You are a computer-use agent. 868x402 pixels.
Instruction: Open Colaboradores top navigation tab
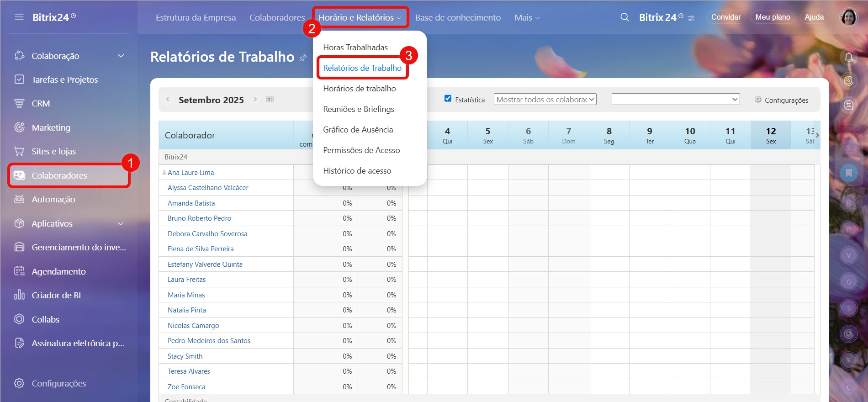(x=277, y=18)
